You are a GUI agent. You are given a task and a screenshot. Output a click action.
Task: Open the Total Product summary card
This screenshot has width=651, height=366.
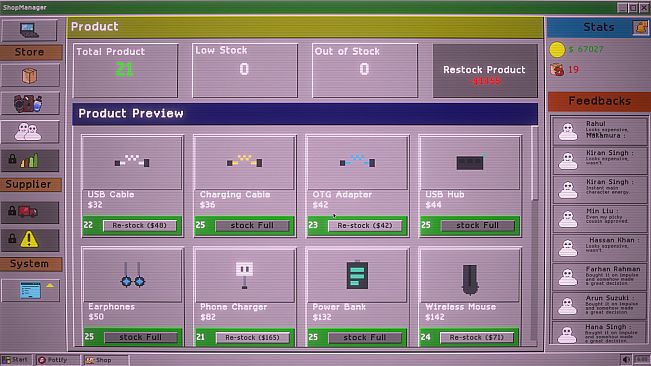pyautogui.click(x=125, y=71)
